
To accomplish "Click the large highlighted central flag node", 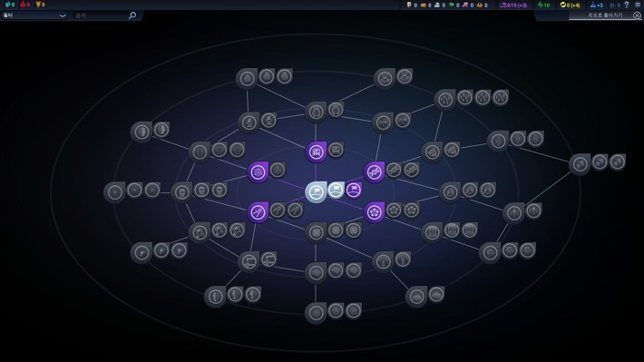I will (316, 192).
